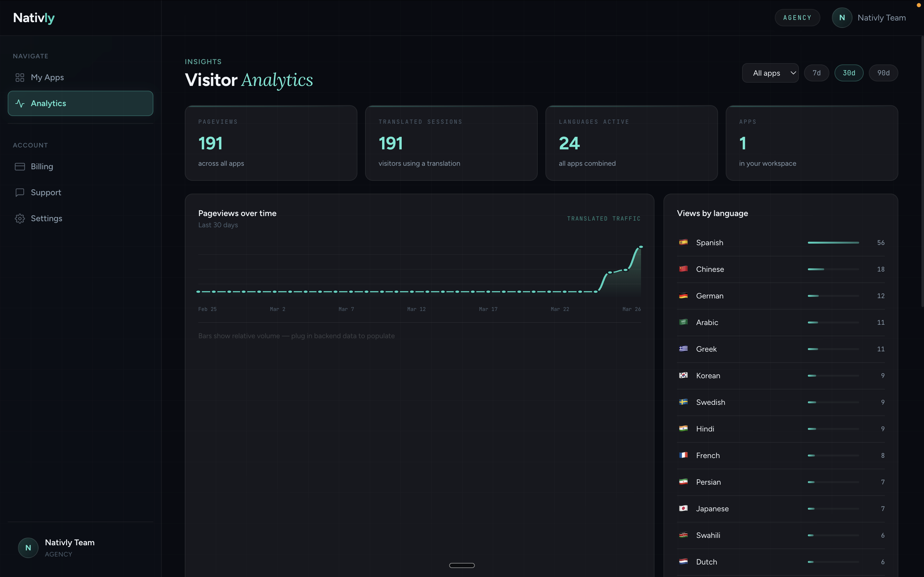Open the All apps dropdown
924x577 pixels.
(x=767, y=73)
